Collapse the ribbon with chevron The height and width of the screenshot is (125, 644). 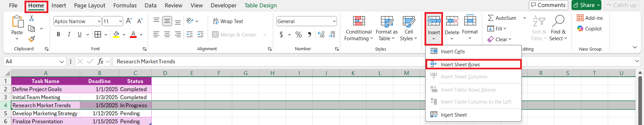tap(635, 47)
